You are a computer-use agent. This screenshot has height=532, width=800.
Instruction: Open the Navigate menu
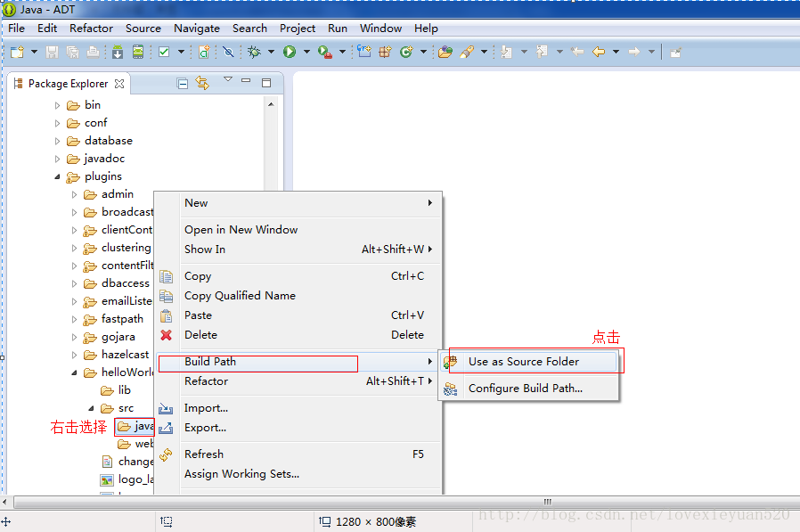pyautogui.click(x=197, y=29)
